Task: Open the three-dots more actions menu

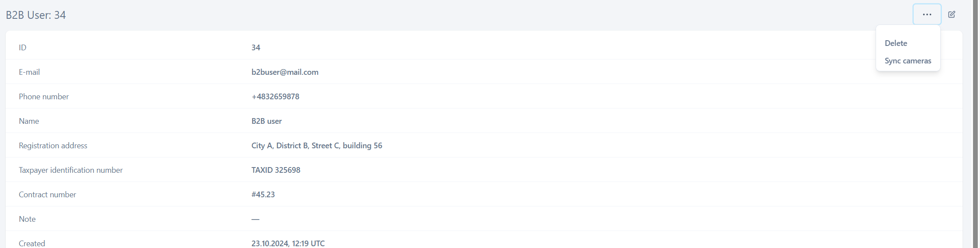Action: tap(927, 14)
